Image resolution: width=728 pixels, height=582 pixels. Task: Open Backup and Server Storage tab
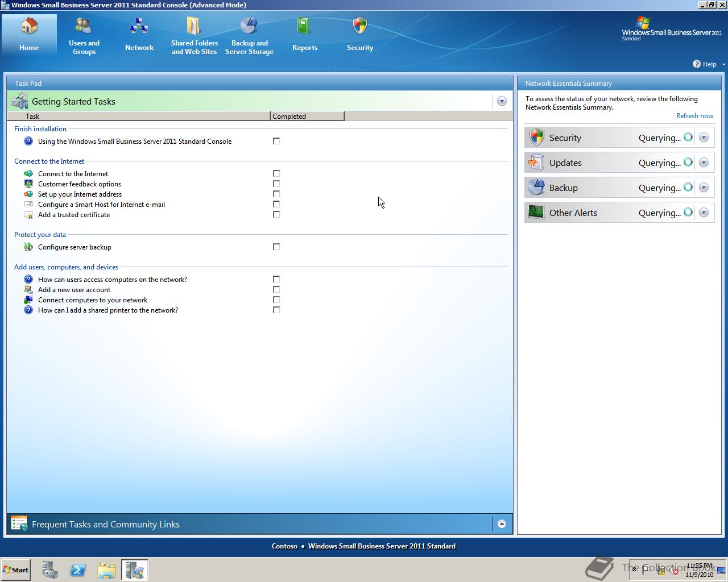click(x=249, y=35)
